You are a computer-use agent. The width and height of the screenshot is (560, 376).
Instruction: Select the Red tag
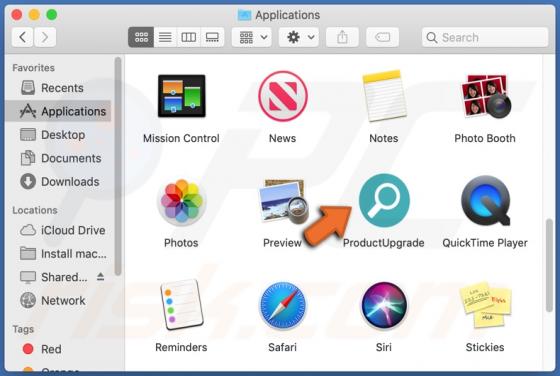[x=58, y=349]
